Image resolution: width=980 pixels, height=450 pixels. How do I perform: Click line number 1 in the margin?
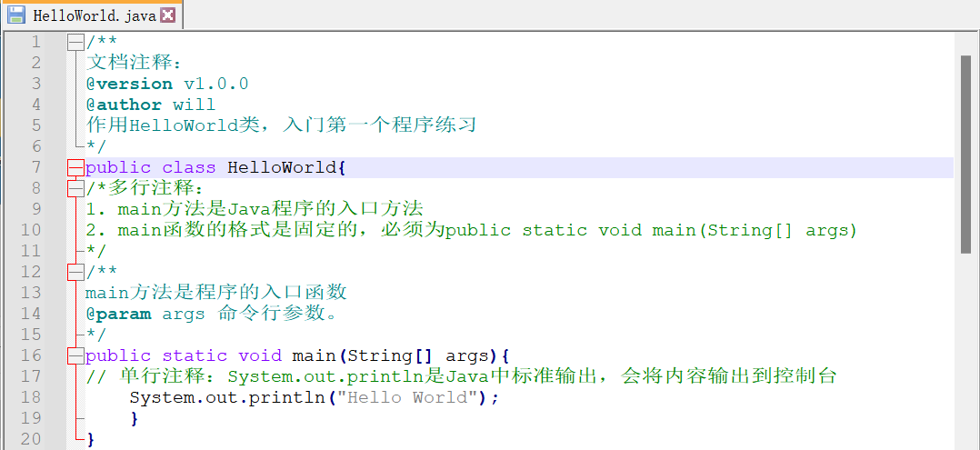pos(35,42)
